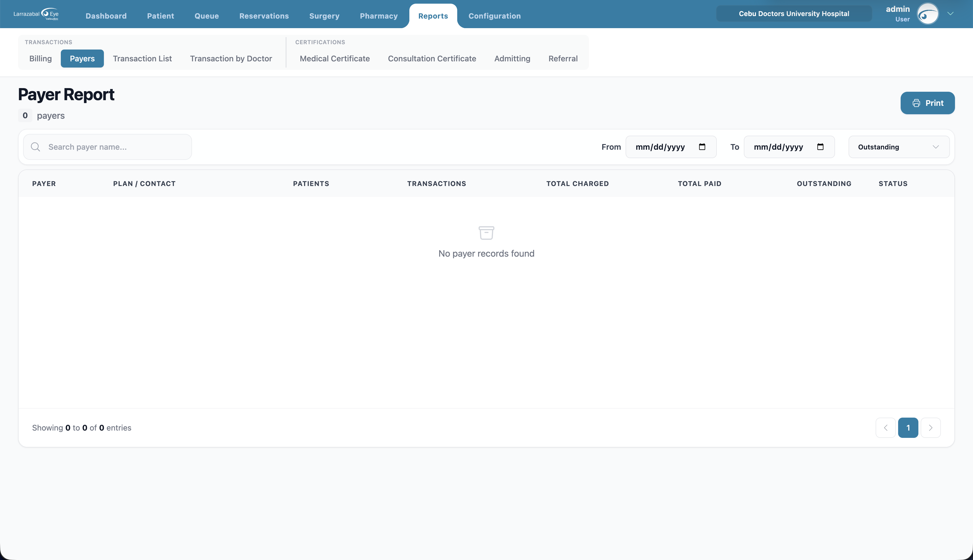
Task: Click the Cebu Doctors University Hospital button
Action: tap(794, 14)
